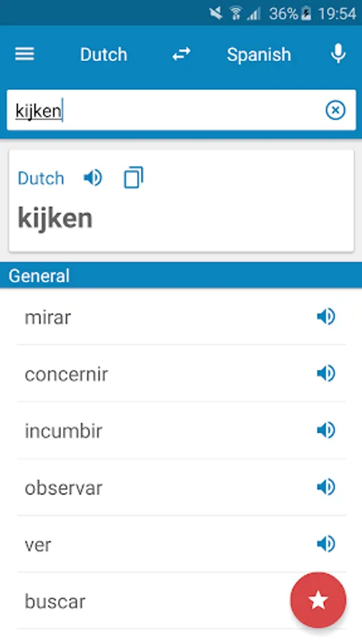
Task: Tap the microphone voice input icon
Action: coord(338,54)
